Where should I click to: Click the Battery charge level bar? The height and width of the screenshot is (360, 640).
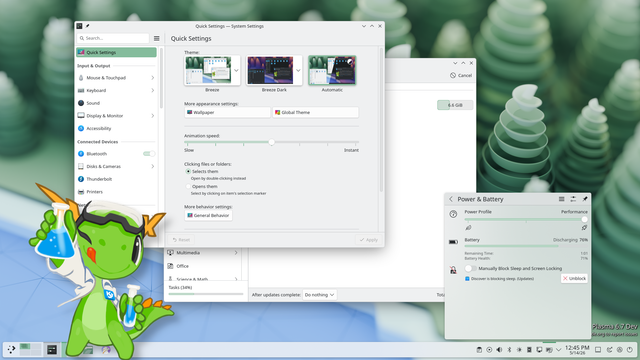coord(526,246)
